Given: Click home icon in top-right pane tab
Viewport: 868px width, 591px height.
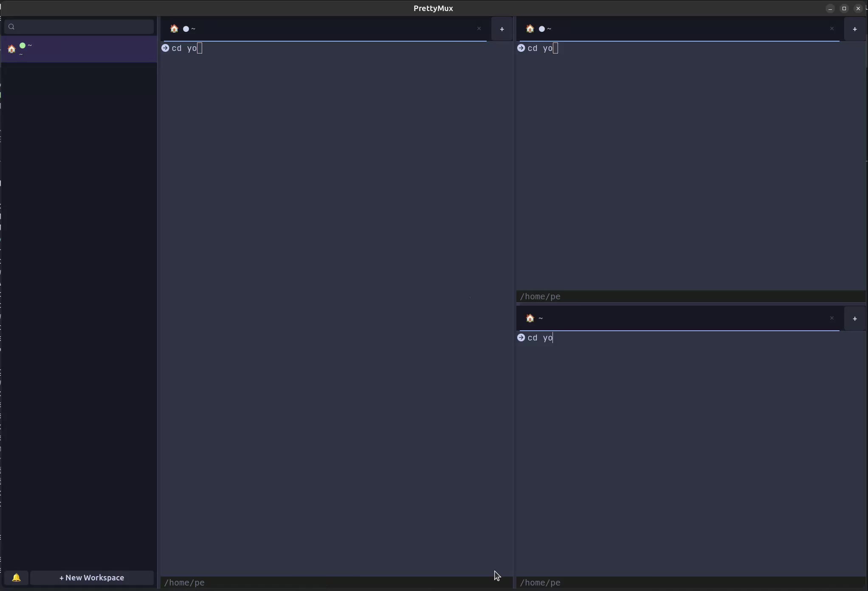Looking at the screenshot, I should (530, 29).
